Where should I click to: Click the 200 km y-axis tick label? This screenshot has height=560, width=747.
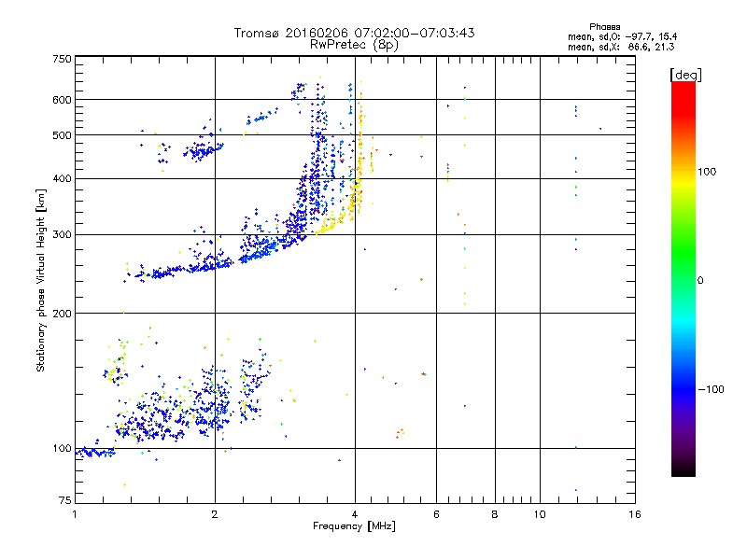tap(62, 313)
